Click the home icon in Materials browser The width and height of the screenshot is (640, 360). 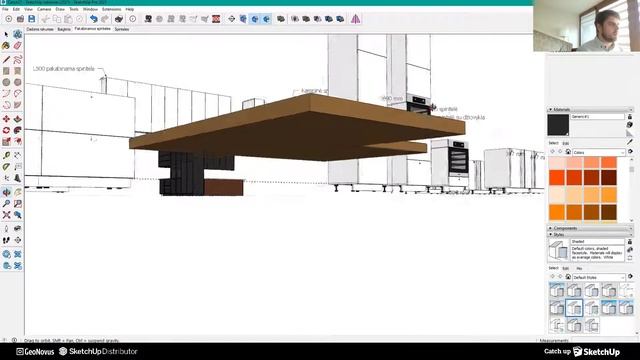pyautogui.click(x=568, y=152)
